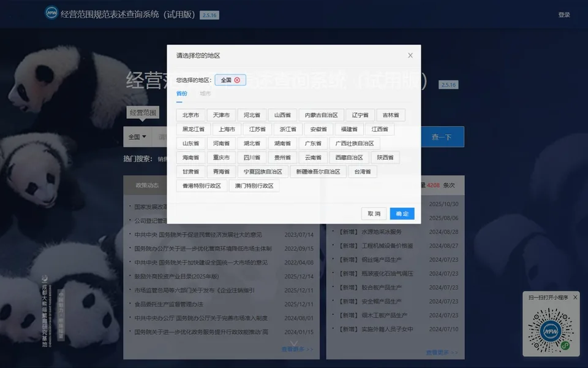Open 中共中央 国务院关于促进民营经济发展壮大的意见

[x=198, y=235]
